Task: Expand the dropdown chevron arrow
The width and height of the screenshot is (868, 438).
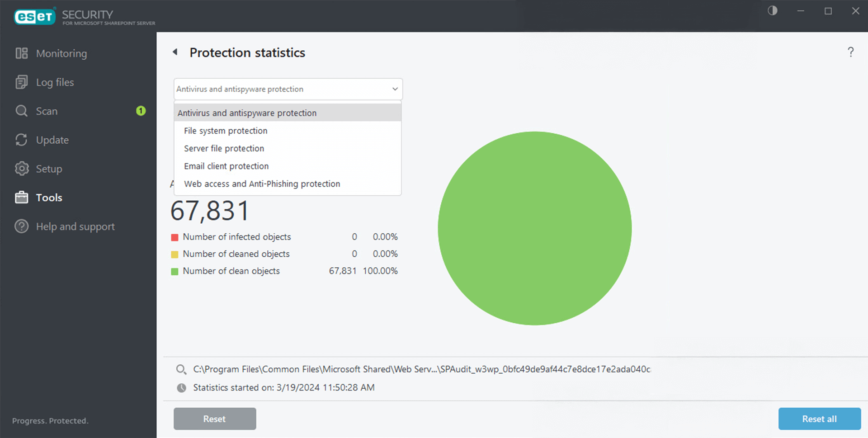Action: [394, 89]
